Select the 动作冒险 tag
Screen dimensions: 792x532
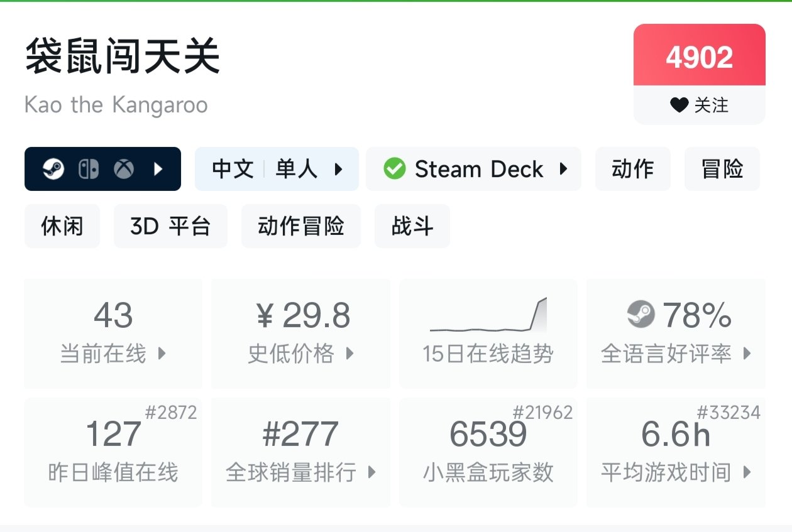[x=301, y=226]
